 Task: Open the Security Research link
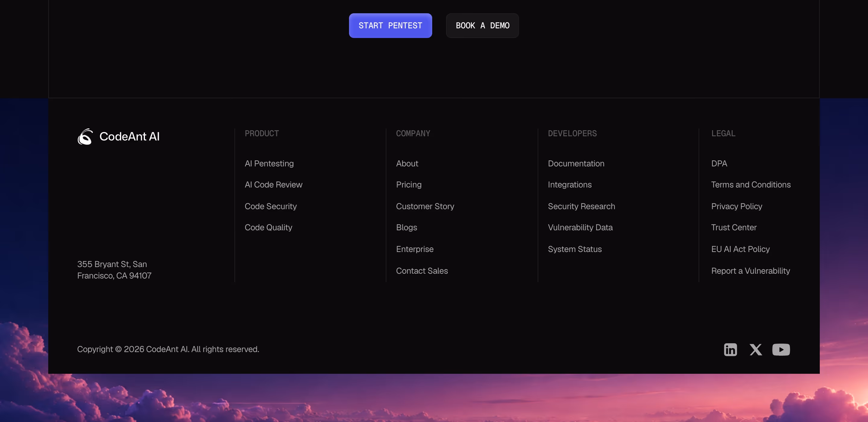[581, 206]
